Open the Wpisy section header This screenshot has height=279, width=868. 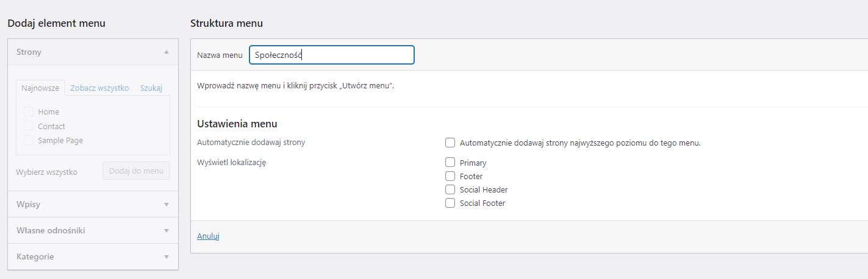coord(93,205)
